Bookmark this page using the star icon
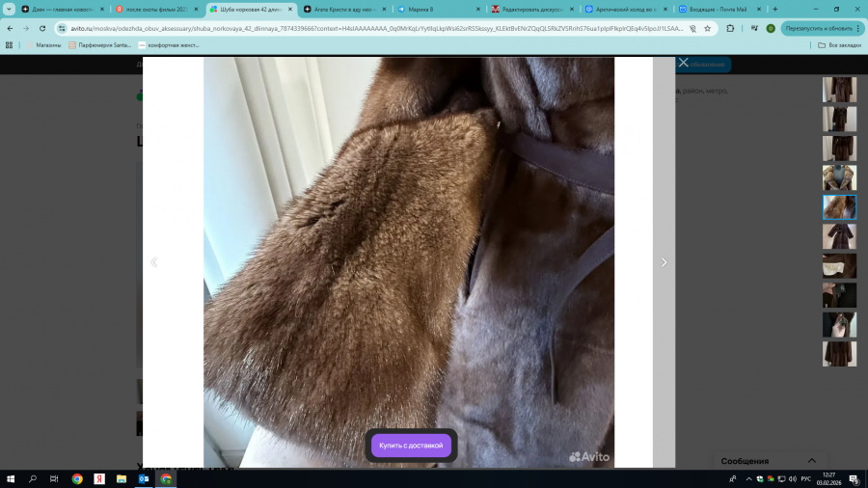Viewport: 868px width, 488px height. (x=707, y=29)
